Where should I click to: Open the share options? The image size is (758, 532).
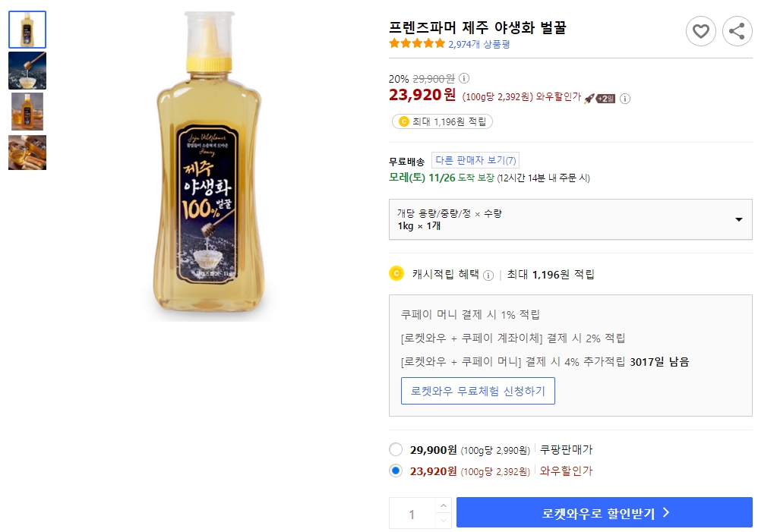pyautogui.click(x=736, y=31)
